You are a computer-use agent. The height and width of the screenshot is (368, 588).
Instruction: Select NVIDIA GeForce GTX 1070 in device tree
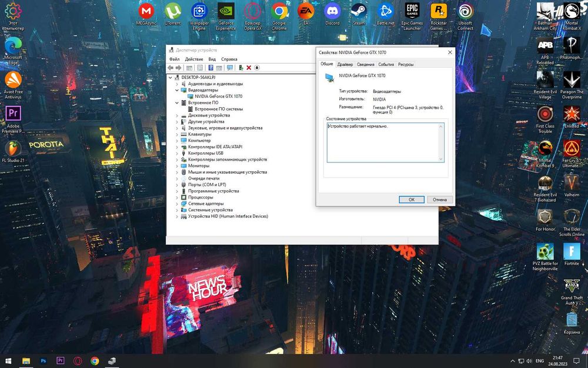[218, 96]
